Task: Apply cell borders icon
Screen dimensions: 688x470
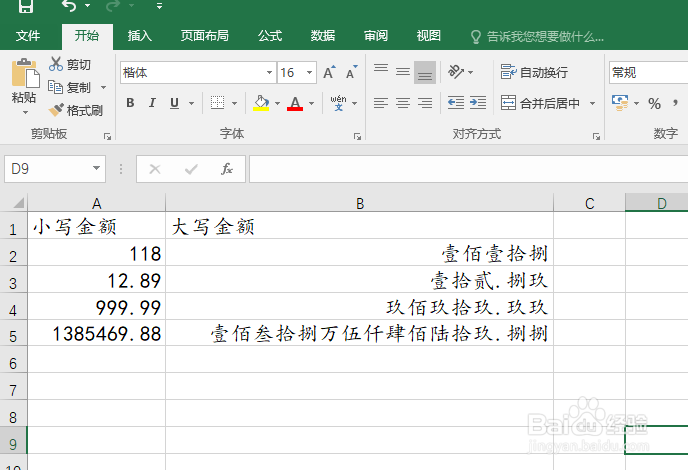Action: 217,103
